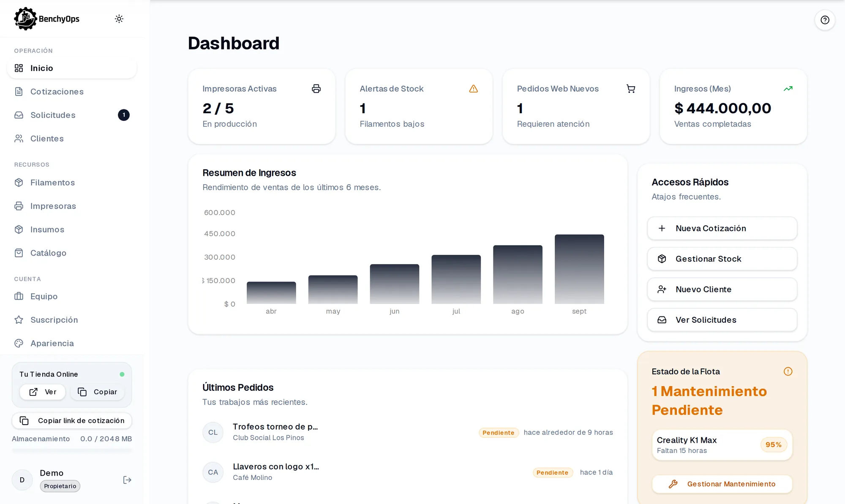The image size is (845, 504).
Task: Click the shopping cart icon in Pedidos Web Nuevos
Action: coord(631,89)
